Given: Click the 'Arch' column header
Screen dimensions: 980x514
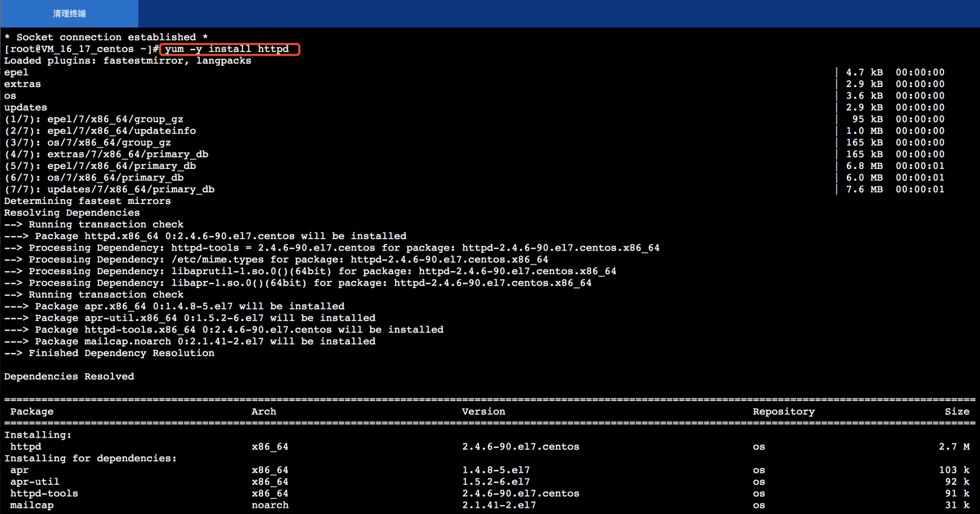Looking at the screenshot, I should [x=264, y=412].
